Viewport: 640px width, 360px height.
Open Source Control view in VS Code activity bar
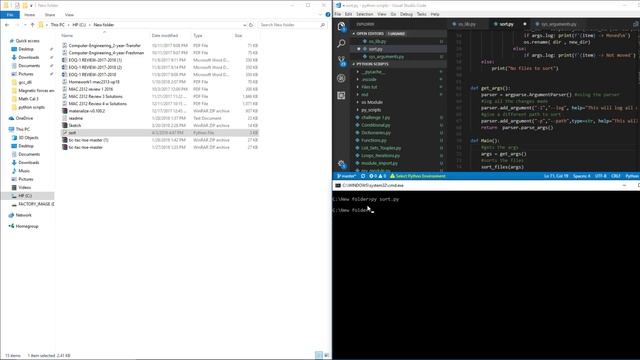(341, 61)
